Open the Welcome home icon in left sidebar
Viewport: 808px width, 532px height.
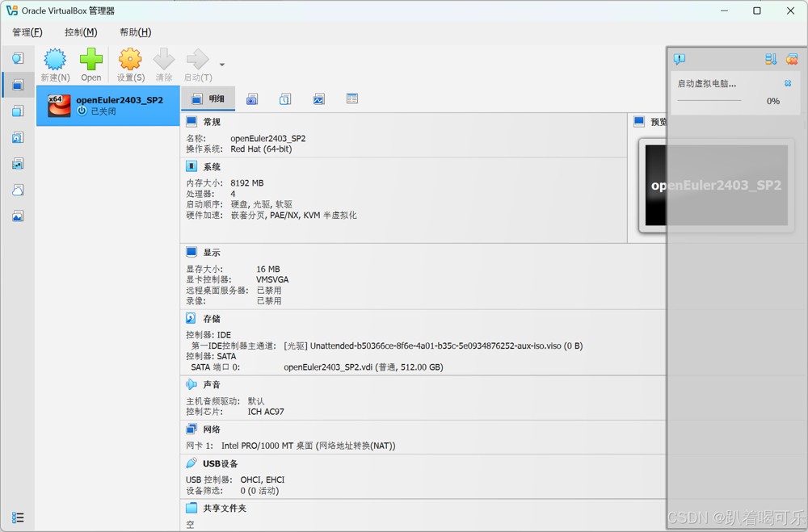click(x=18, y=58)
